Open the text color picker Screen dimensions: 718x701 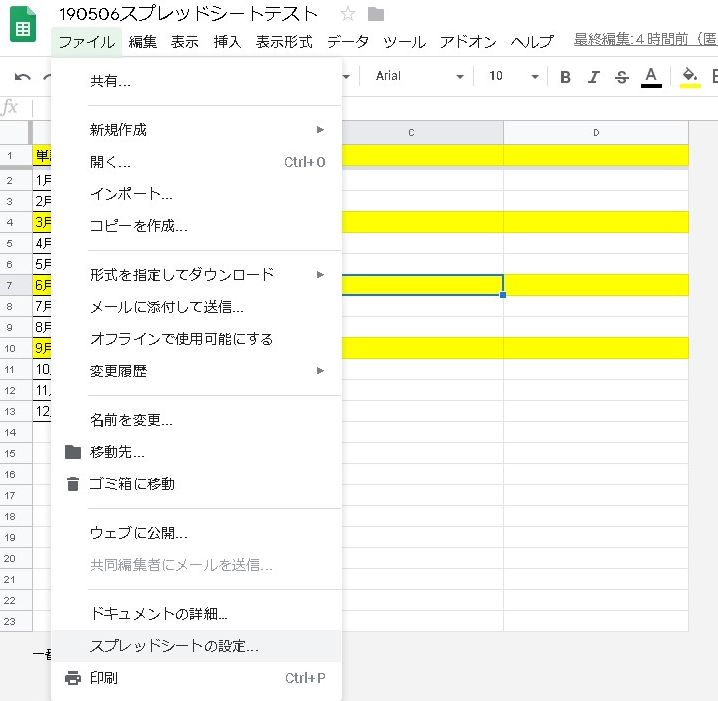pyautogui.click(x=651, y=76)
